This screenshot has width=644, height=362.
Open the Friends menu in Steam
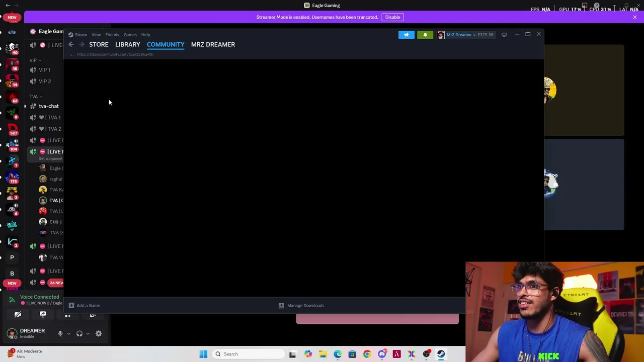coord(112,35)
